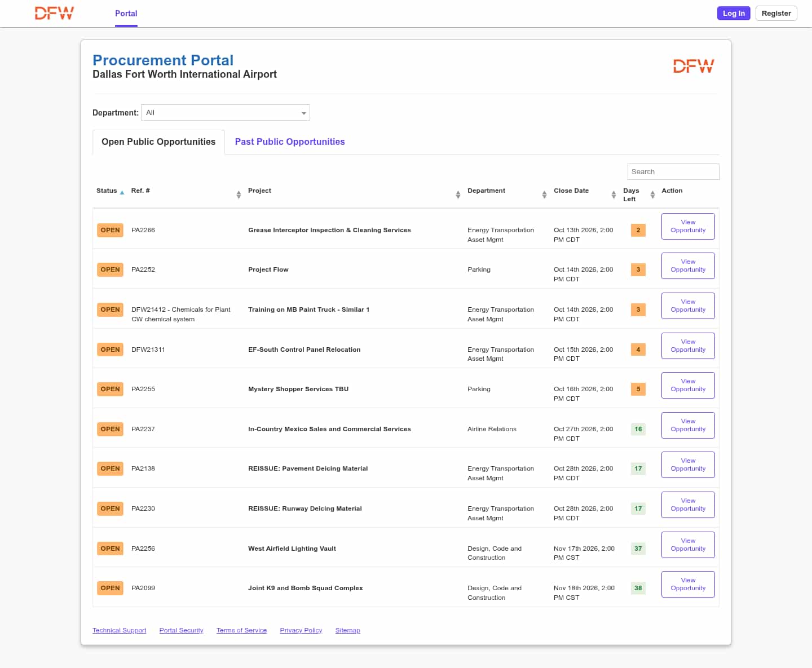The height and width of the screenshot is (668, 812).
Task: Open the Terms of Service link
Action: (241, 630)
